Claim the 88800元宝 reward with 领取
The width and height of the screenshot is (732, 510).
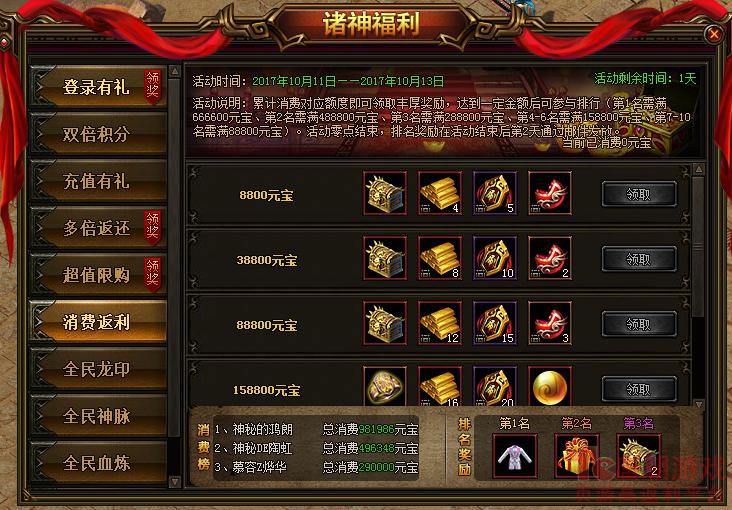pyautogui.click(x=639, y=324)
